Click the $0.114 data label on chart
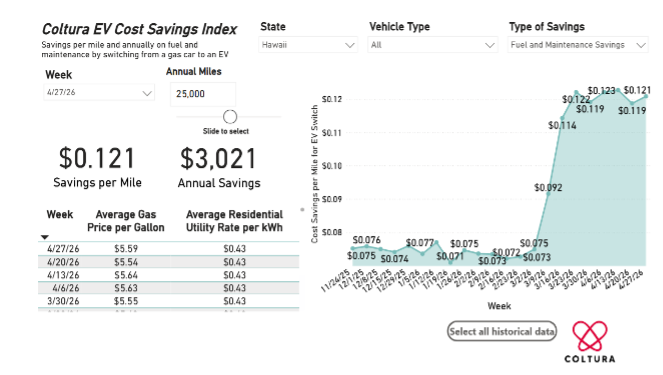Image resolution: width=663 pixels, height=375 pixels. pos(562,125)
